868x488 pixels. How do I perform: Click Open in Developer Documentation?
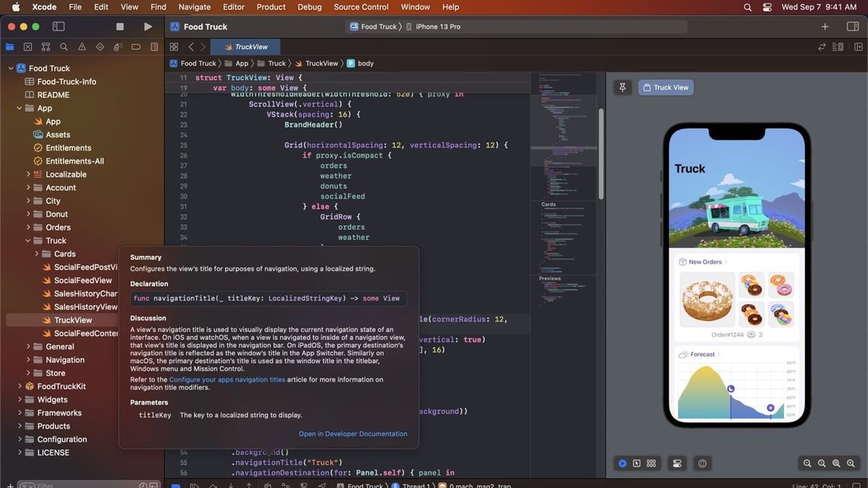click(x=352, y=434)
